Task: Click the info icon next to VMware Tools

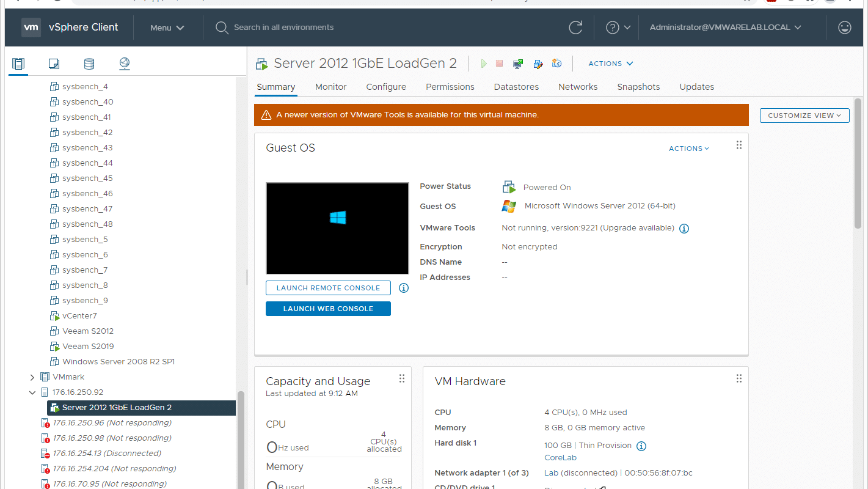Action: coord(684,229)
